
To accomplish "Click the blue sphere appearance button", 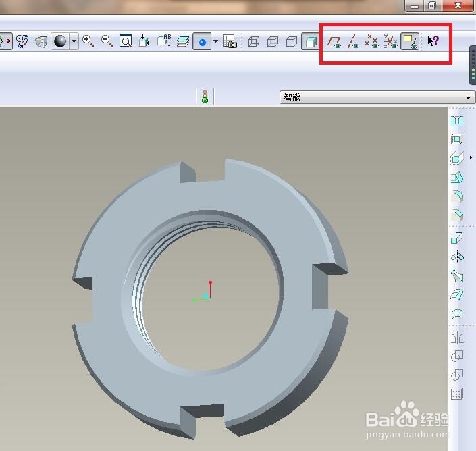I will (x=202, y=41).
